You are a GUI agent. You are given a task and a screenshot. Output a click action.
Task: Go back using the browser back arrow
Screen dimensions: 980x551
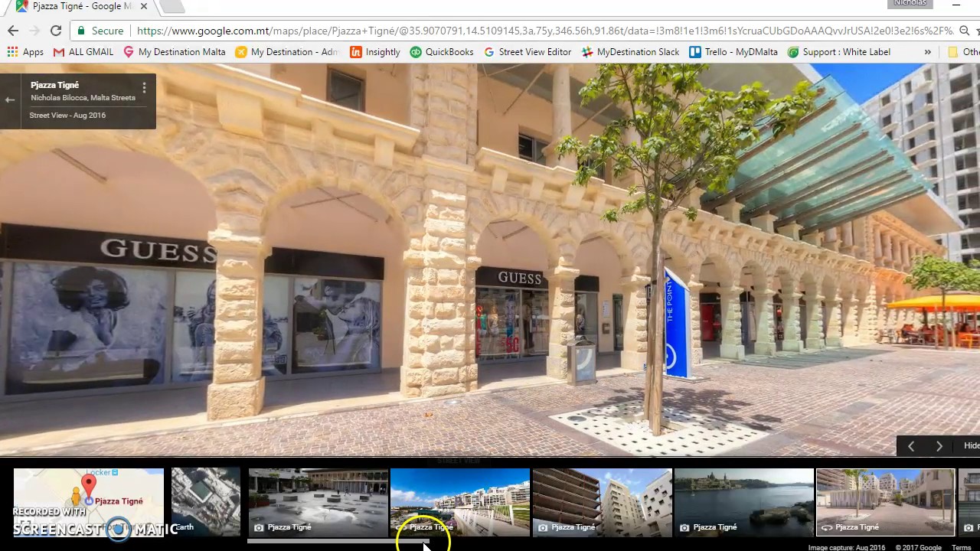point(12,31)
